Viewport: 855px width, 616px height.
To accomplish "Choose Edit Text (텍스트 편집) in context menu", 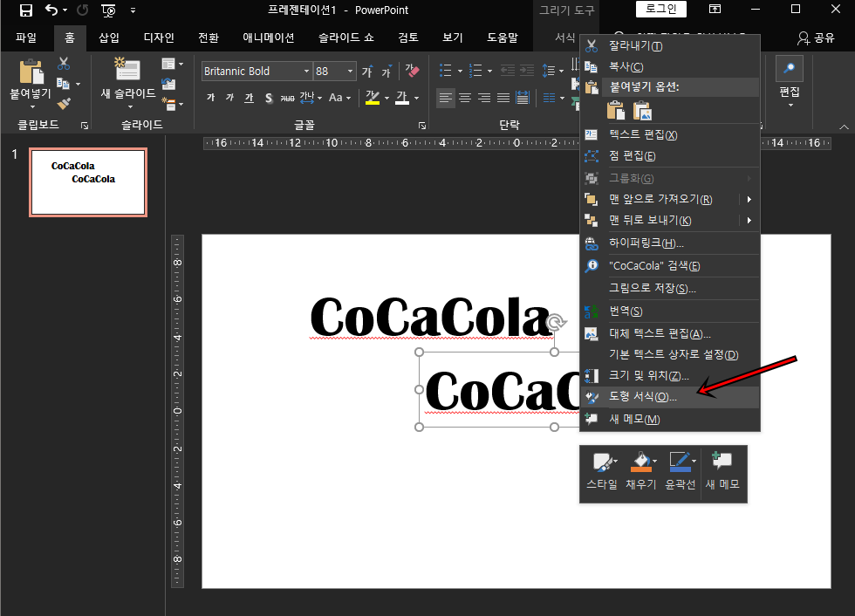I will 670,134.
